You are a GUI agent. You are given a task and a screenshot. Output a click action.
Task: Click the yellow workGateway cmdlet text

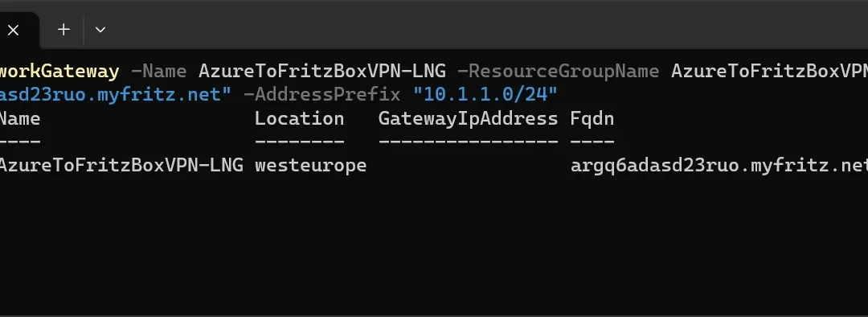pos(59,71)
